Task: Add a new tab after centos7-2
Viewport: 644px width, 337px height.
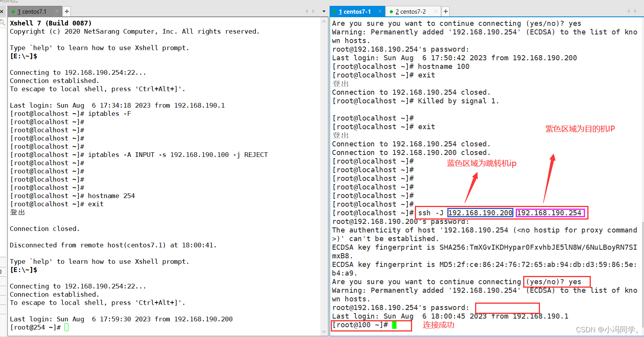Action: [x=446, y=11]
